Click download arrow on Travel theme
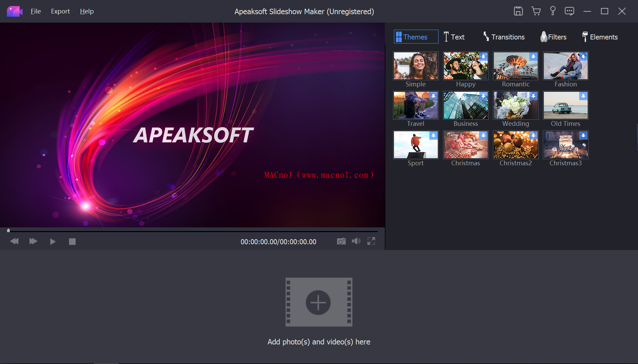Image resolution: width=638 pixels, height=364 pixels. 433,96
